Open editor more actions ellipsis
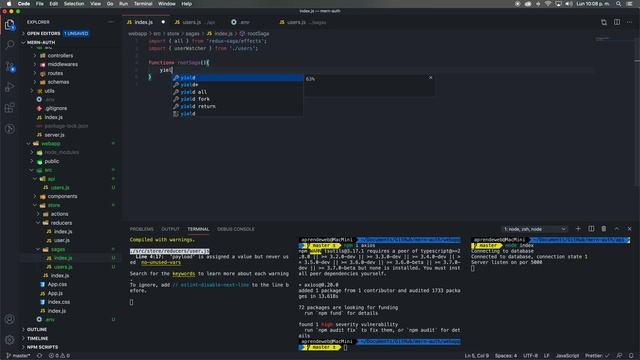This screenshot has height=360, width=640. (x=630, y=22)
